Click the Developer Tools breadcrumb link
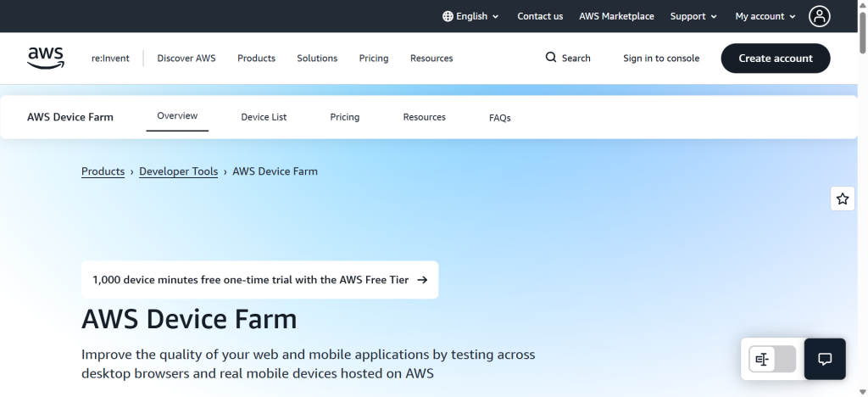This screenshot has height=397, width=868. pos(178,171)
